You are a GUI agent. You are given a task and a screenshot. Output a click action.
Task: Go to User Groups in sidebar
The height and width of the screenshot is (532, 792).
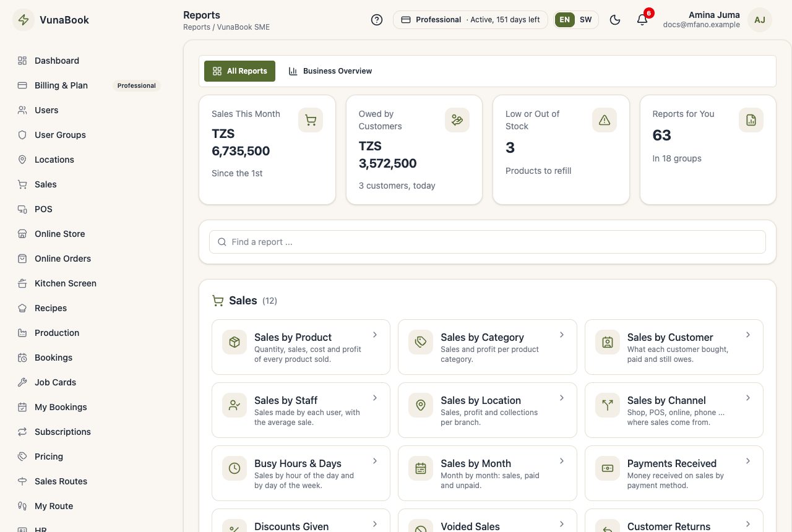pos(88,135)
